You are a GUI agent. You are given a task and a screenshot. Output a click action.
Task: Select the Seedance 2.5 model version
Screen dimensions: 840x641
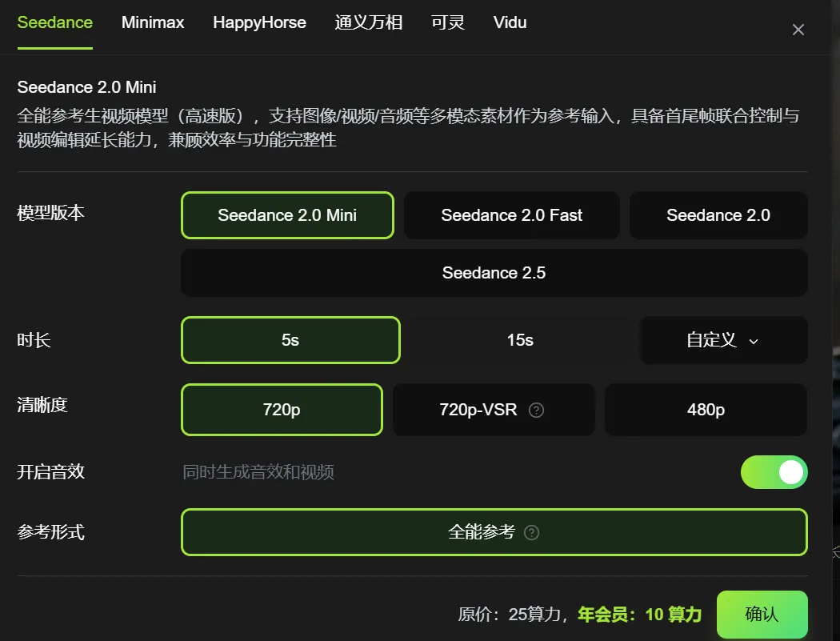point(494,273)
